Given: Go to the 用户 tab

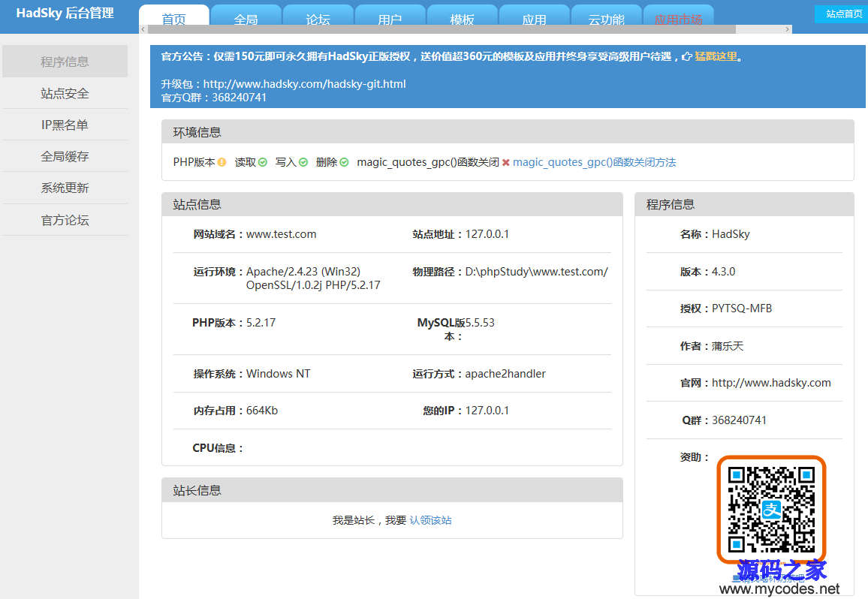Looking at the screenshot, I should [x=390, y=17].
